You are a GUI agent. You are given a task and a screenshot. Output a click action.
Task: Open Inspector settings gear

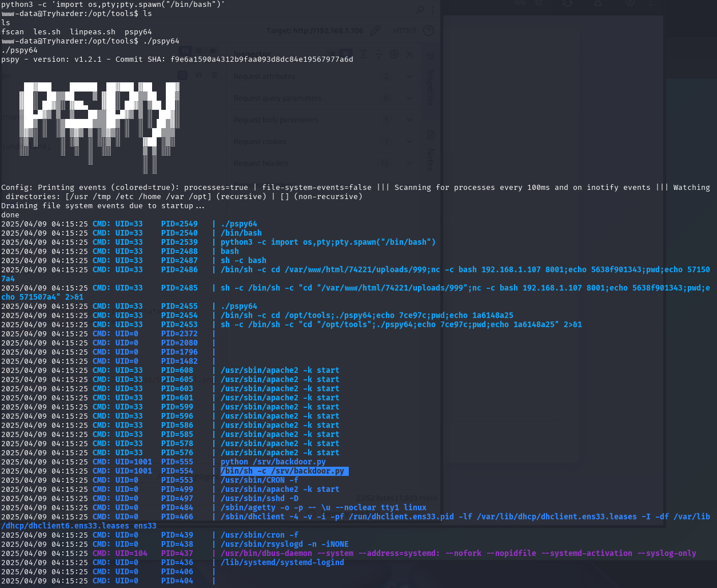[x=394, y=54]
